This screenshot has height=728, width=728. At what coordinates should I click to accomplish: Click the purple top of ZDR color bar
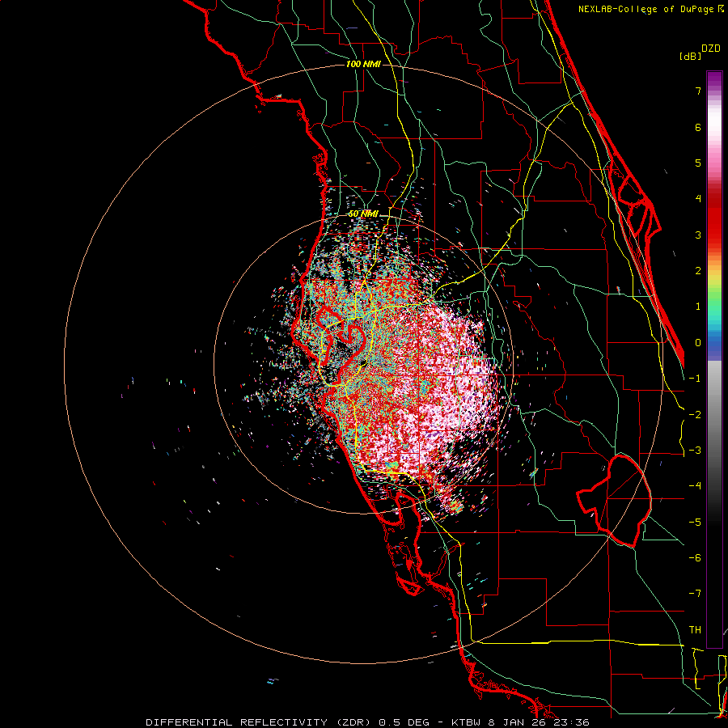[x=714, y=79]
